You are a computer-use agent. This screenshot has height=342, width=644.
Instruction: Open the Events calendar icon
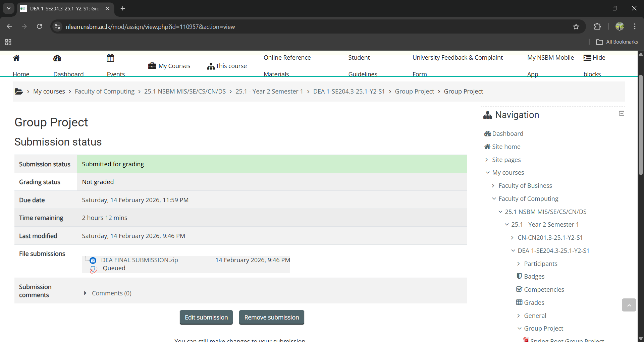click(x=110, y=58)
